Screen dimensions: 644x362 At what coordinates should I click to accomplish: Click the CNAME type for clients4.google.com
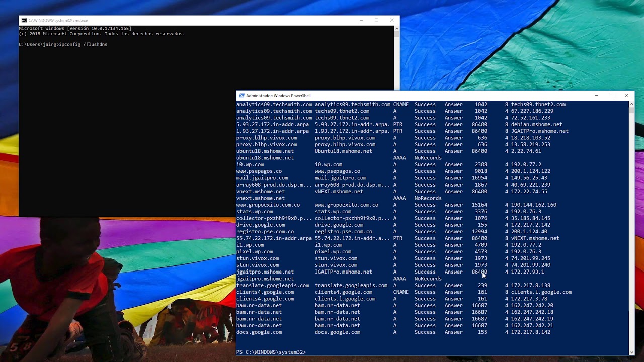(401, 292)
